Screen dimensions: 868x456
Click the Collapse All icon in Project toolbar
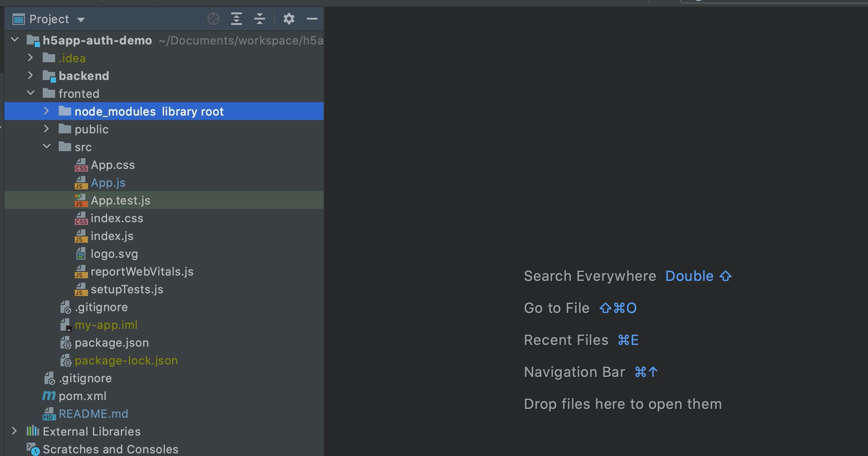(260, 19)
